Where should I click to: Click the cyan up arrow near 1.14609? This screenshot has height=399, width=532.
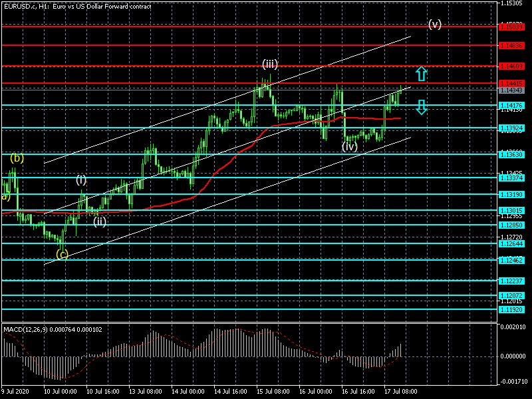tap(421, 74)
